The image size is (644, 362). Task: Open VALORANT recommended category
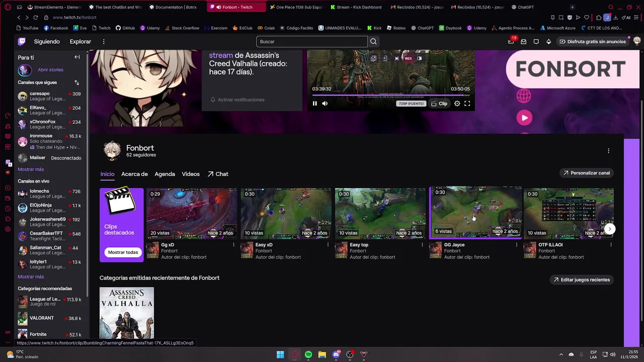tap(49, 318)
